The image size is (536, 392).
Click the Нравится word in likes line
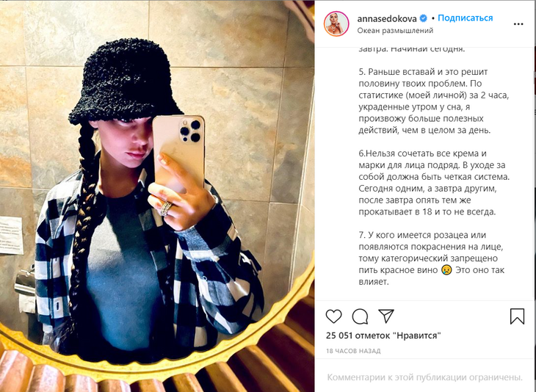419,335
